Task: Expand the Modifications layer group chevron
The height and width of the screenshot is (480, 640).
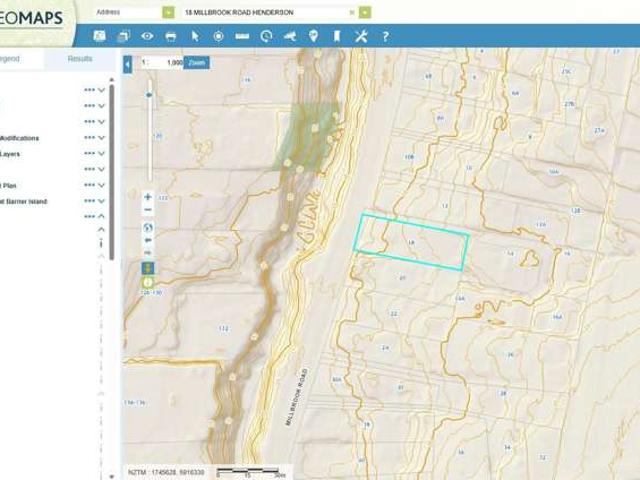Action: tap(102, 138)
